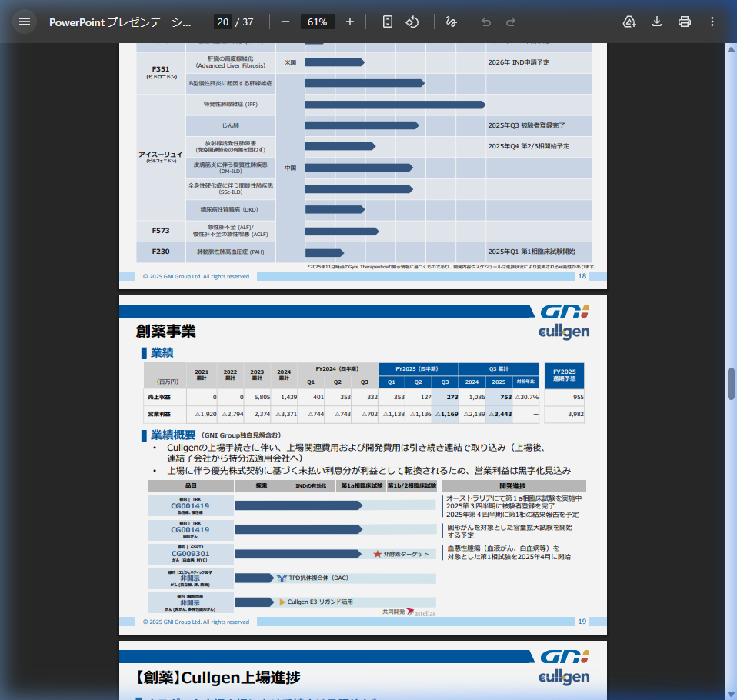
Task: Toggle the page fit control beside rotate
Action: point(386,22)
